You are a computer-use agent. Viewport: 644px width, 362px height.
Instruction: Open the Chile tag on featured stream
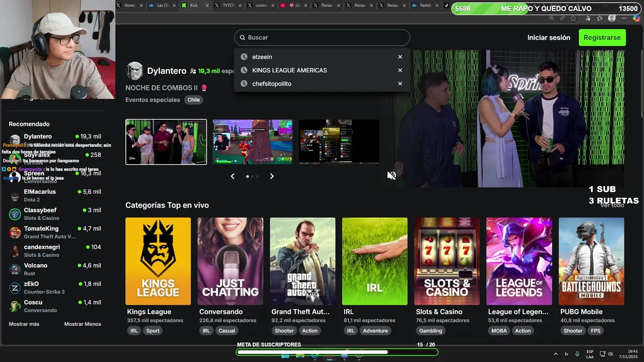click(194, 100)
